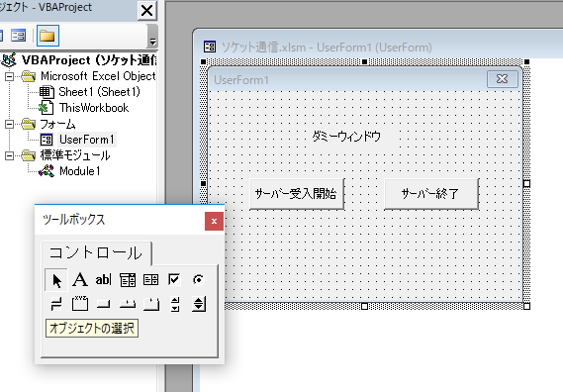
Task: Click the UserForm1 form close X button
Action: tap(503, 78)
